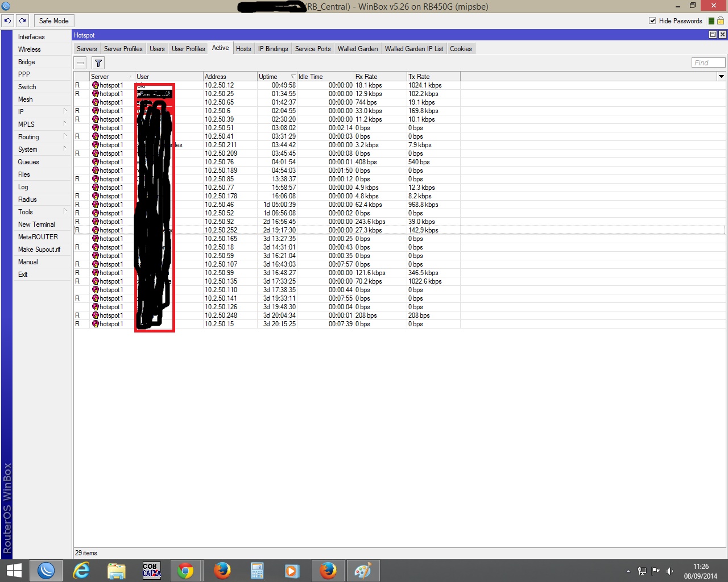Screen dimensions: 728x582
Task: Open Windows Start button
Action: (14, 571)
